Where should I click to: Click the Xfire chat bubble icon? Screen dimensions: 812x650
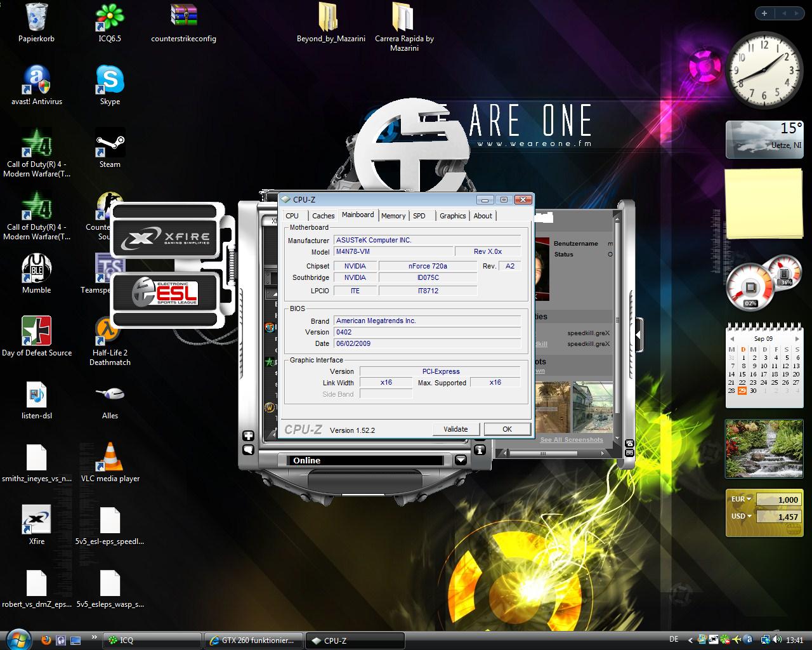tap(248, 449)
